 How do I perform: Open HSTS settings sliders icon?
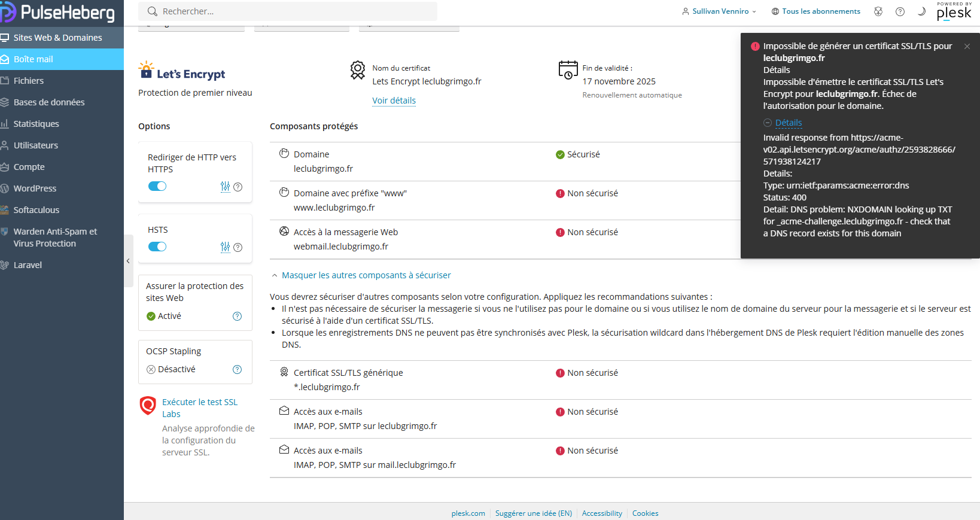pyautogui.click(x=225, y=247)
